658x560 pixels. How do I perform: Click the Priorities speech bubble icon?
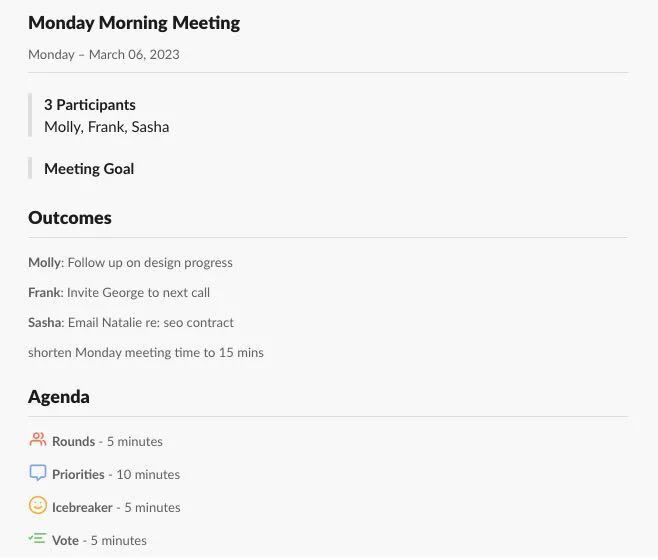[38, 473]
